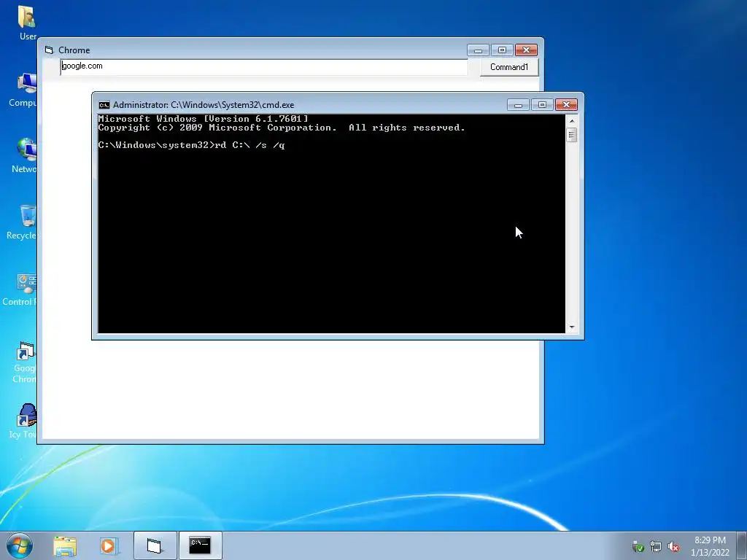
Task: Launch Google Chrome desktop shortcut
Action: [x=25, y=362]
